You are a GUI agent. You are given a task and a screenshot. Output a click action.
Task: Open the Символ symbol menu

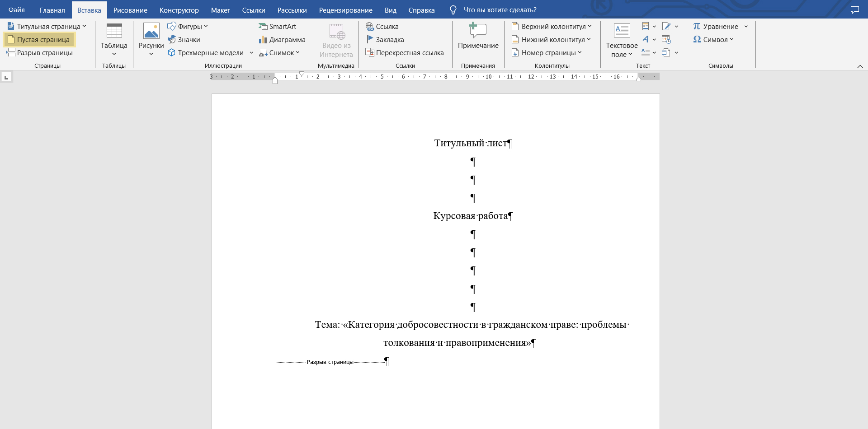click(713, 39)
